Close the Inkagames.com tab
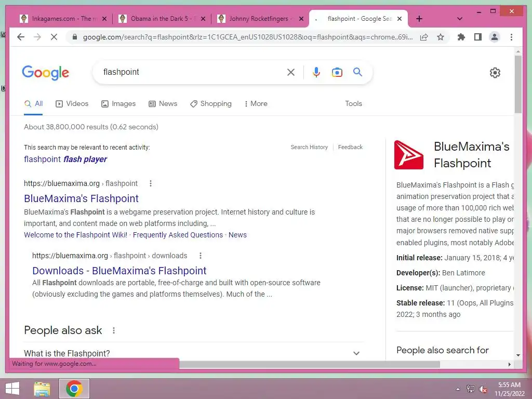 coord(104,19)
